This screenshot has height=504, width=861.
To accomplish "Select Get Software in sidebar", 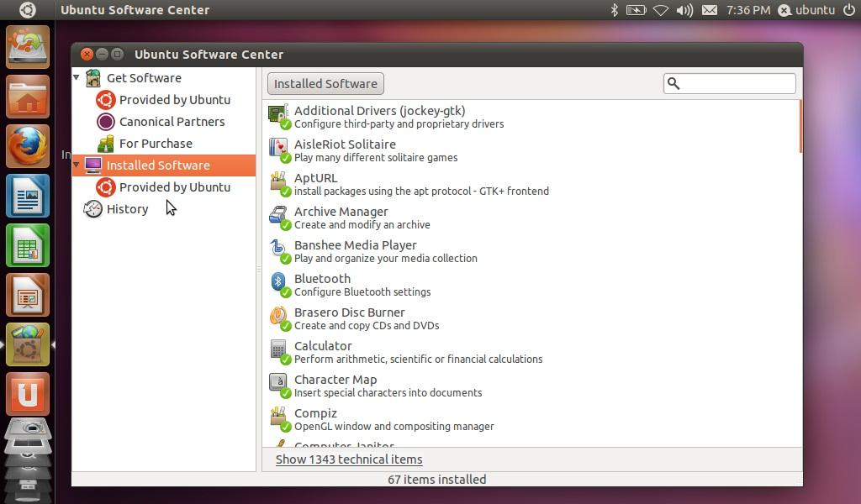I will 144,78.
